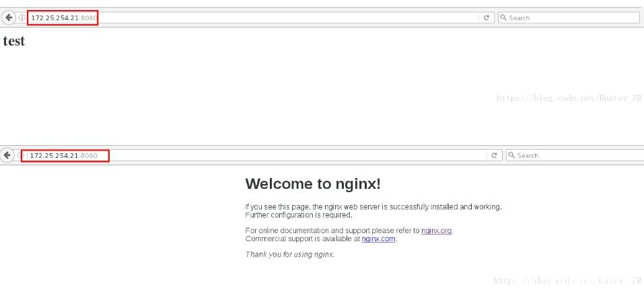Viewport: 644px width, 295px height.
Task: Go back in the browser showing the test page
Action: pos(8,17)
